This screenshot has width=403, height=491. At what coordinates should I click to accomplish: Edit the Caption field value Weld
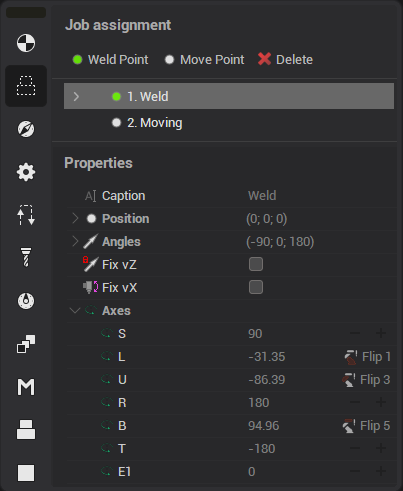262,196
